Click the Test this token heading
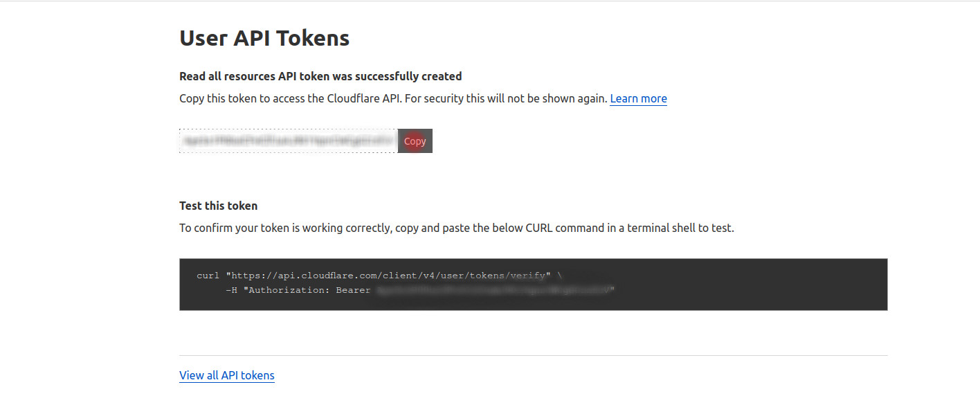Viewport: 980px width, 405px height. (218, 205)
